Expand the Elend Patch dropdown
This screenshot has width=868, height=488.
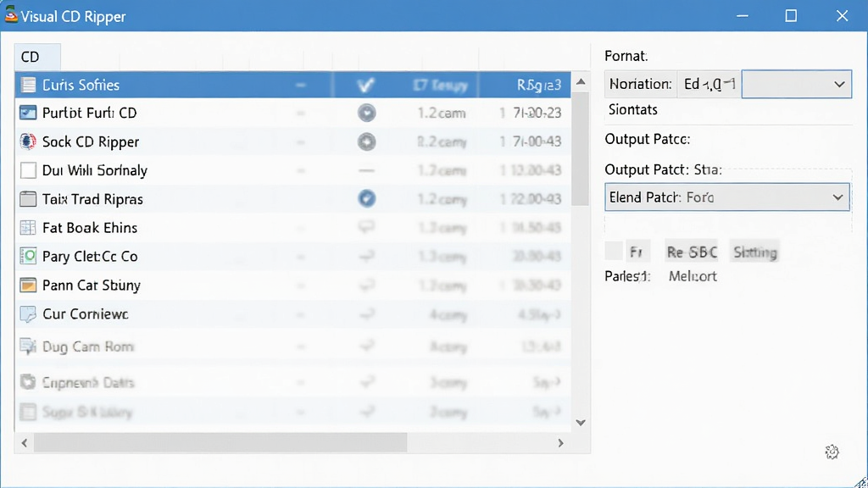click(726, 197)
